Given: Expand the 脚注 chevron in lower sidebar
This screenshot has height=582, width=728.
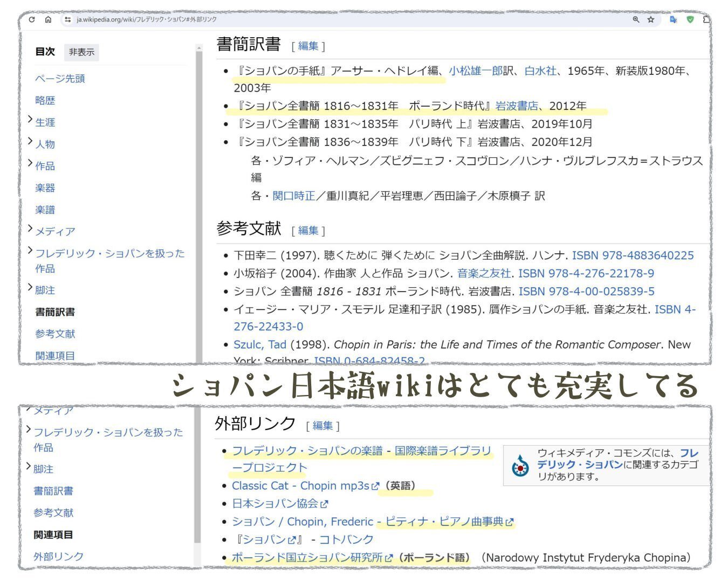Looking at the screenshot, I should (x=29, y=467).
